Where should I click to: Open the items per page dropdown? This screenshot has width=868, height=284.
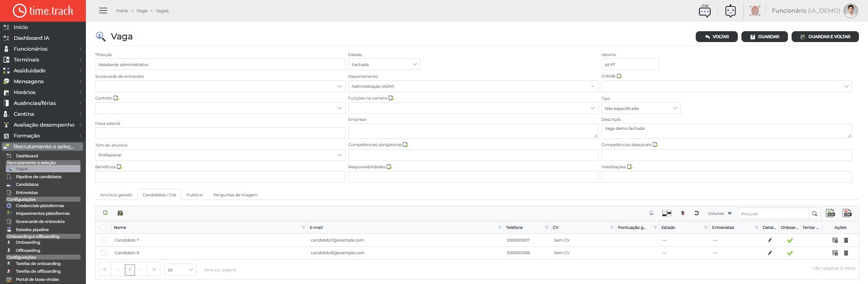pos(180,270)
